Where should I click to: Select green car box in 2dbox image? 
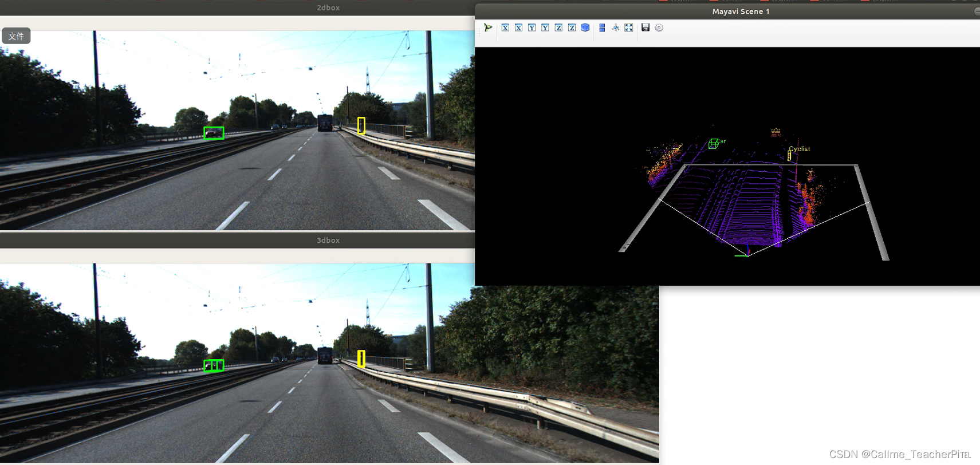tap(214, 133)
